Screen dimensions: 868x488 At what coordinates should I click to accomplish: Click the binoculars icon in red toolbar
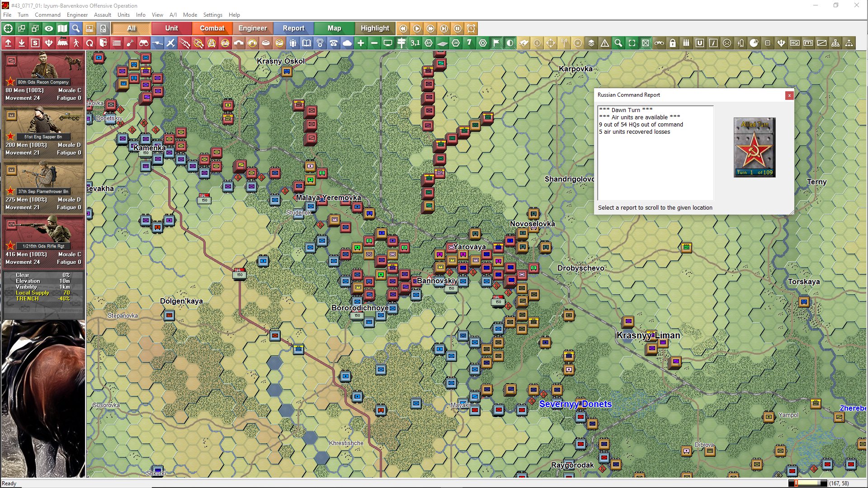(x=144, y=43)
